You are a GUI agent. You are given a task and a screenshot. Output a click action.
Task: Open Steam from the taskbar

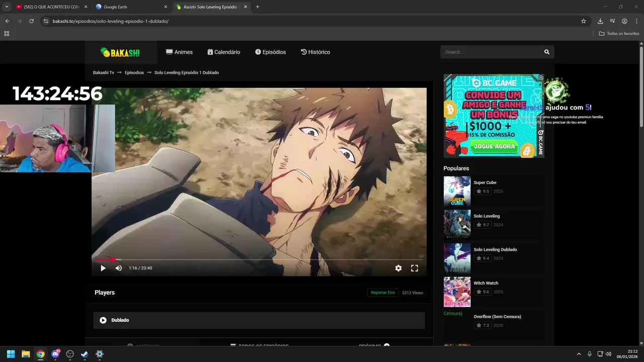pyautogui.click(x=85, y=354)
